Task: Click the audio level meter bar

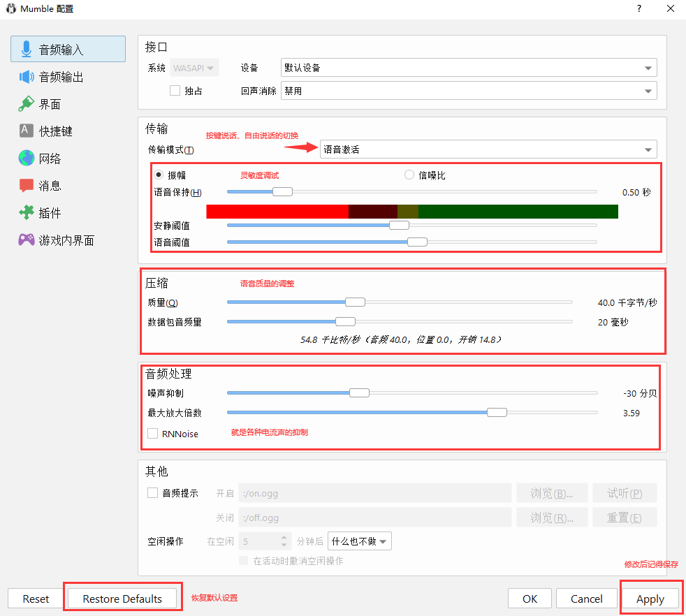Action: [412, 212]
